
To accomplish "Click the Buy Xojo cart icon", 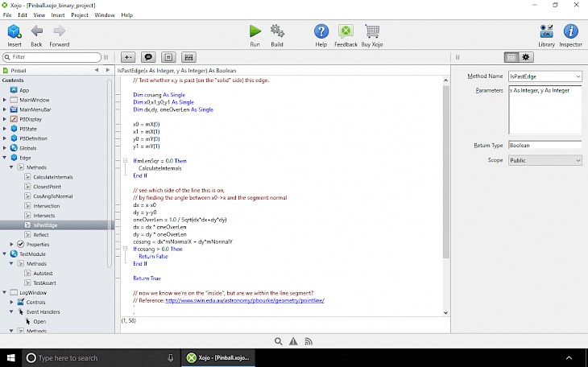I will coord(372,35).
